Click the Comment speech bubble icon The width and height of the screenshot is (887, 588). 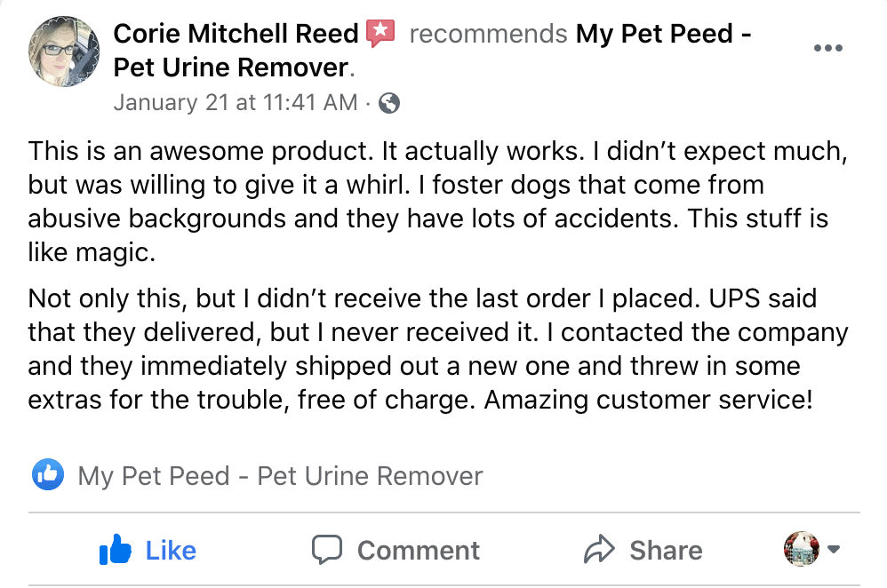click(x=327, y=550)
